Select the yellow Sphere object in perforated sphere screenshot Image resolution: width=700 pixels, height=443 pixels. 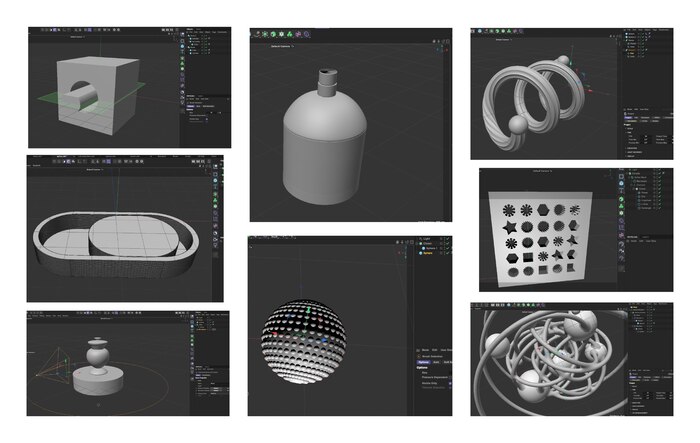[428, 253]
